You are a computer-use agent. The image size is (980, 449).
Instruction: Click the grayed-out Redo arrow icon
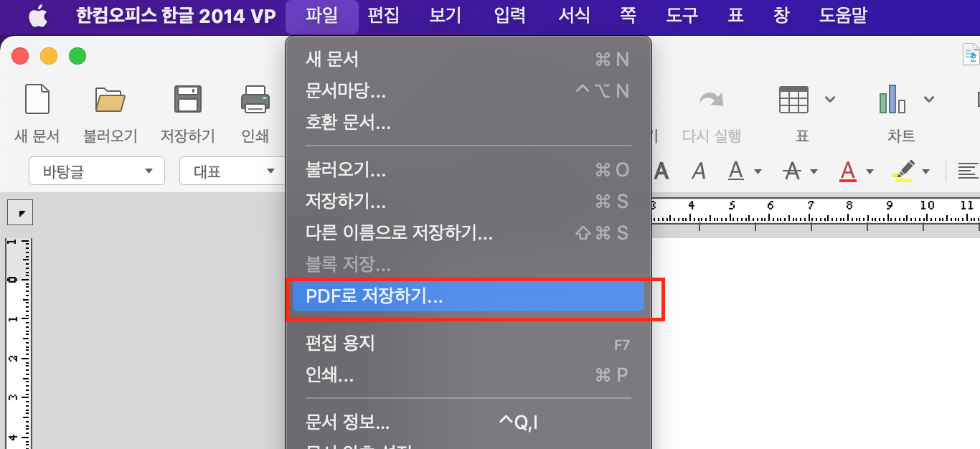[x=711, y=99]
